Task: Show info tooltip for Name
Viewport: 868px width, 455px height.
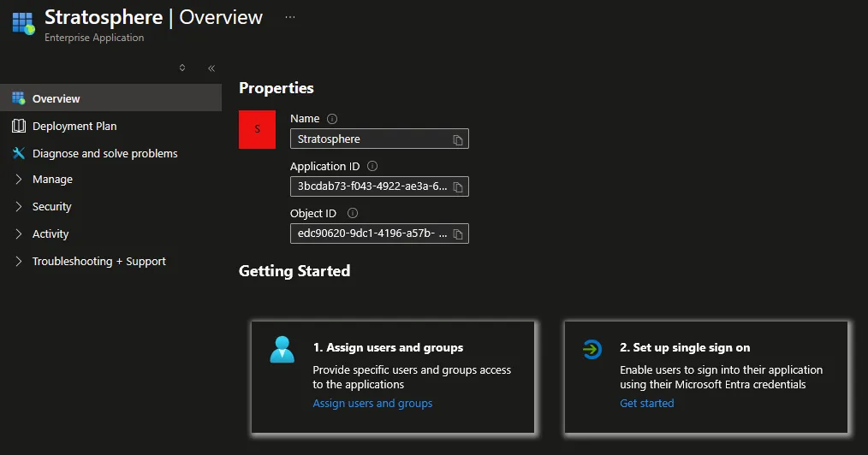Action: (x=332, y=119)
